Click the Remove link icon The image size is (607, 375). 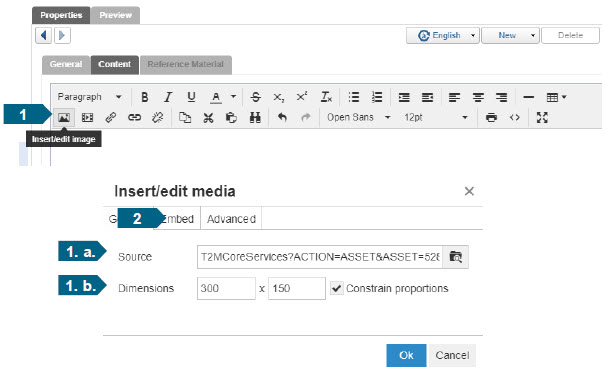[158, 118]
